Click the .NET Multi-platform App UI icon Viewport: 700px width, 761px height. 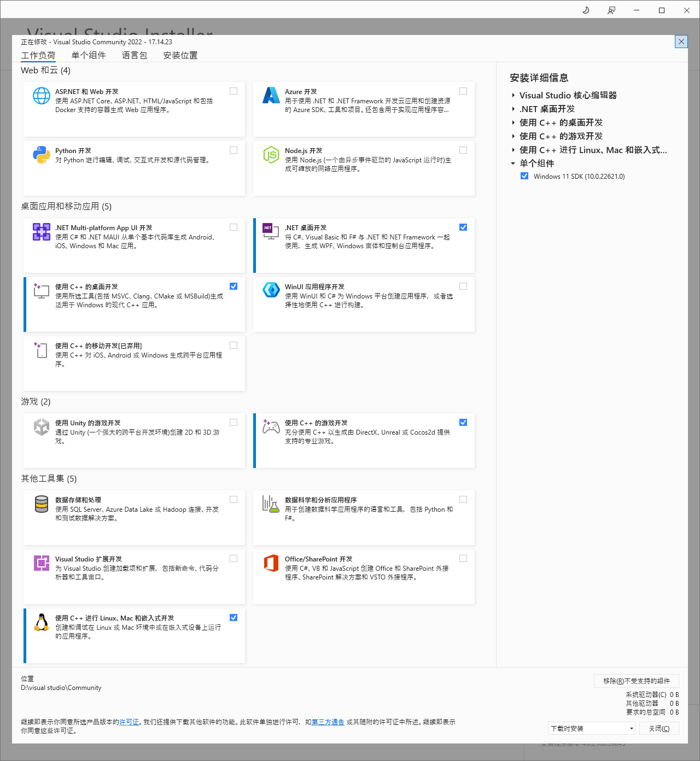tap(42, 232)
